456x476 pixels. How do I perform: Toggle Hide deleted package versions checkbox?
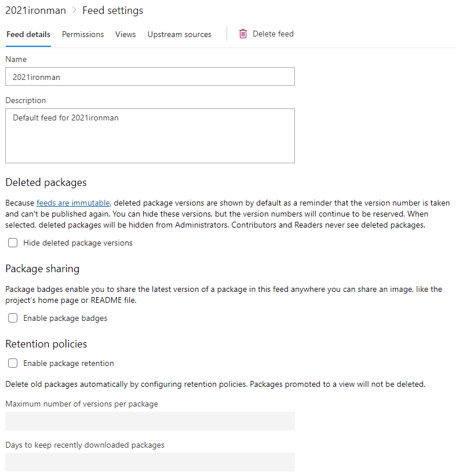tap(13, 243)
